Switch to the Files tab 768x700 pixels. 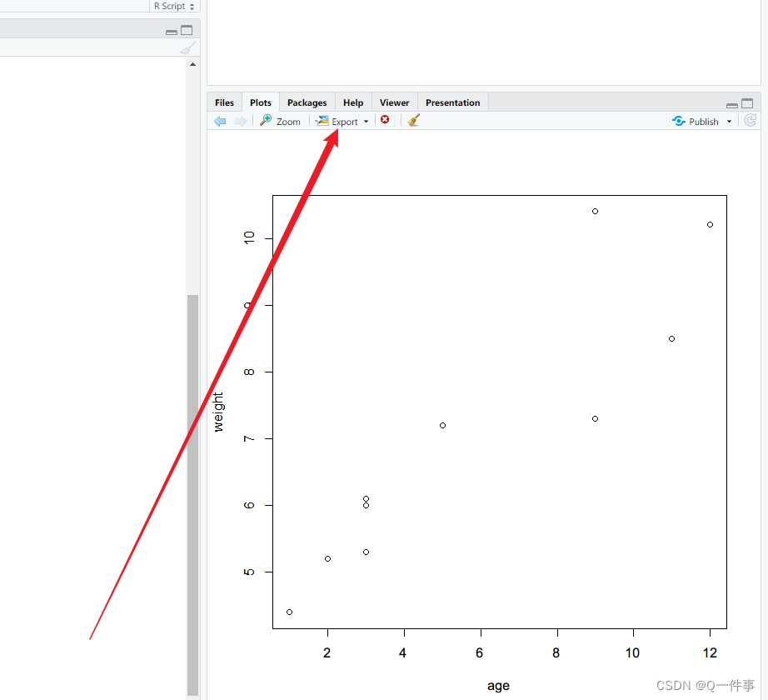coord(224,102)
